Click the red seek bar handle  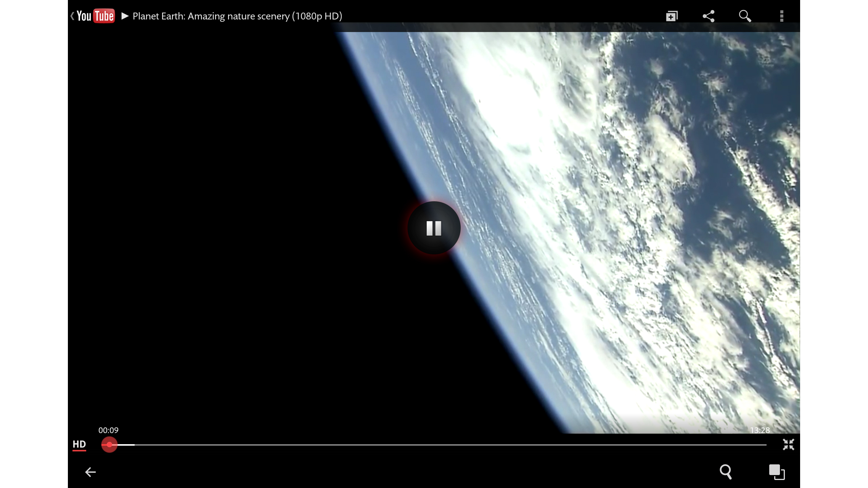109,445
